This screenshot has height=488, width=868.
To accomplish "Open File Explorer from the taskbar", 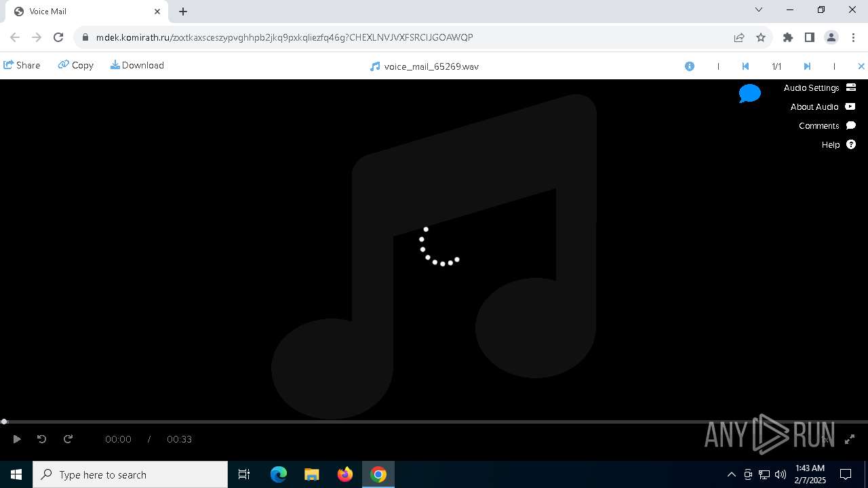I will coord(312,474).
